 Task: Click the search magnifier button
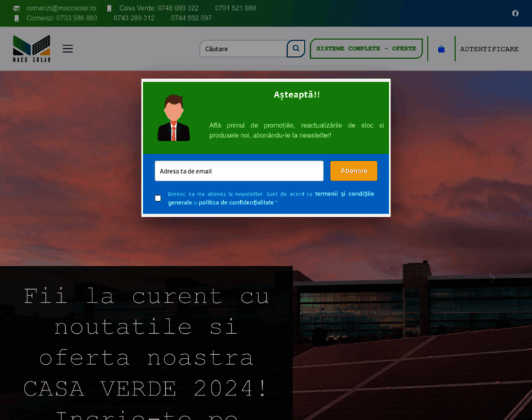[295, 48]
